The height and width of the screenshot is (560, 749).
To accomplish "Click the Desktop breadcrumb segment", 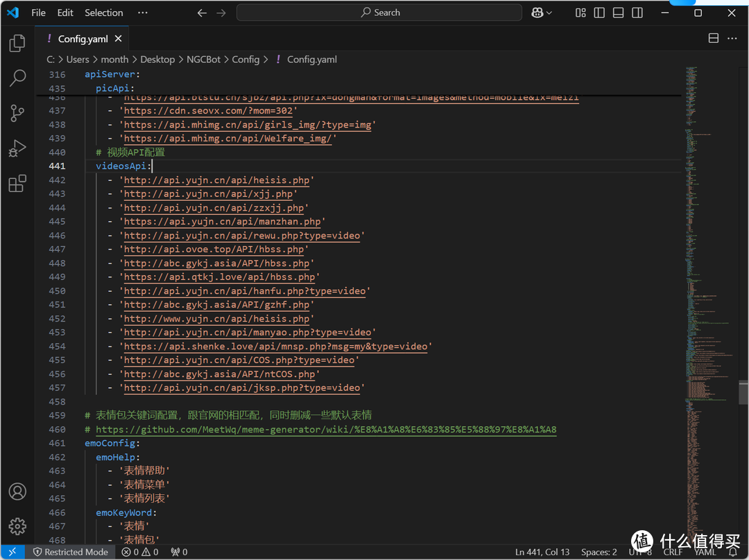I will (x=157, y=59).
